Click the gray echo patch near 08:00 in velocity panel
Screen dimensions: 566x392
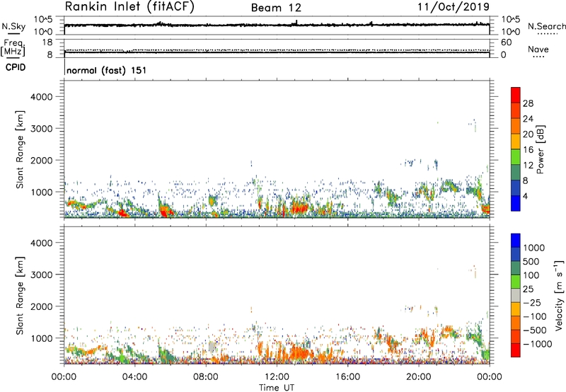[212, 347]
